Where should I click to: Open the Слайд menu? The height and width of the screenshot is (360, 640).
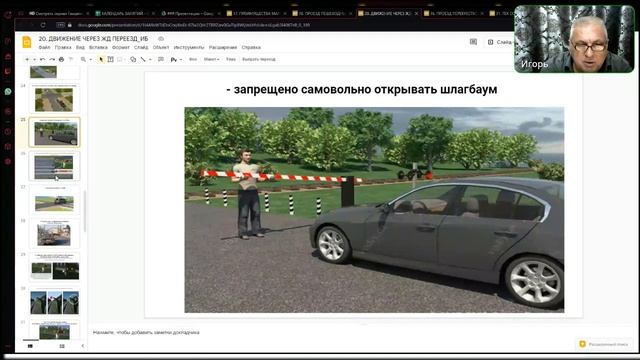[x=141, y=47]
